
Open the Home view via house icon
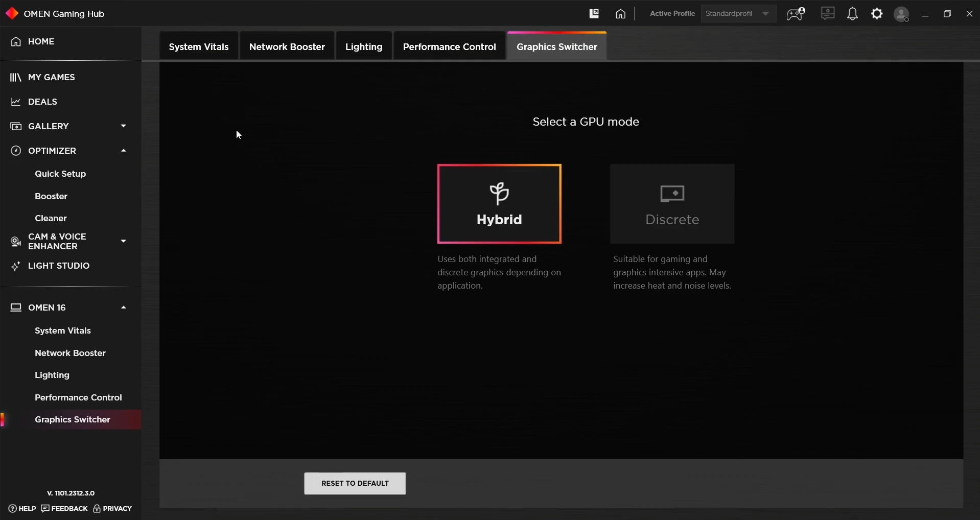[x=620, y=14]
